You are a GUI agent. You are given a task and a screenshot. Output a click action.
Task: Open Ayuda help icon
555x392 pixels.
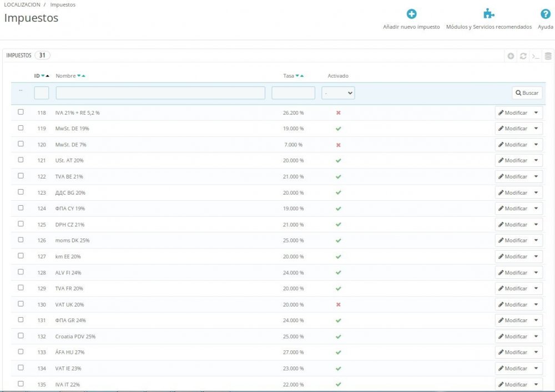coord(545,15)
